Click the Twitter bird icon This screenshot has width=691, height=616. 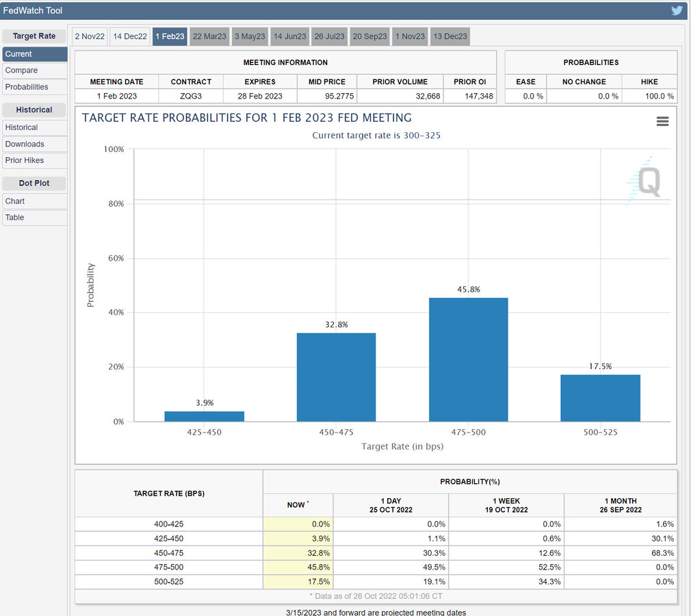(677, 10)
